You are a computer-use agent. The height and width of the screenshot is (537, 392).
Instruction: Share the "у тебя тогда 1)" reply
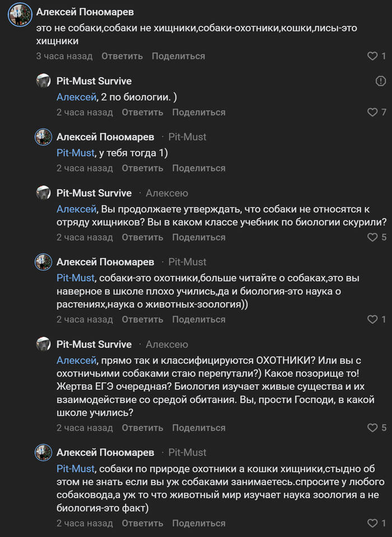coord(199,168)
